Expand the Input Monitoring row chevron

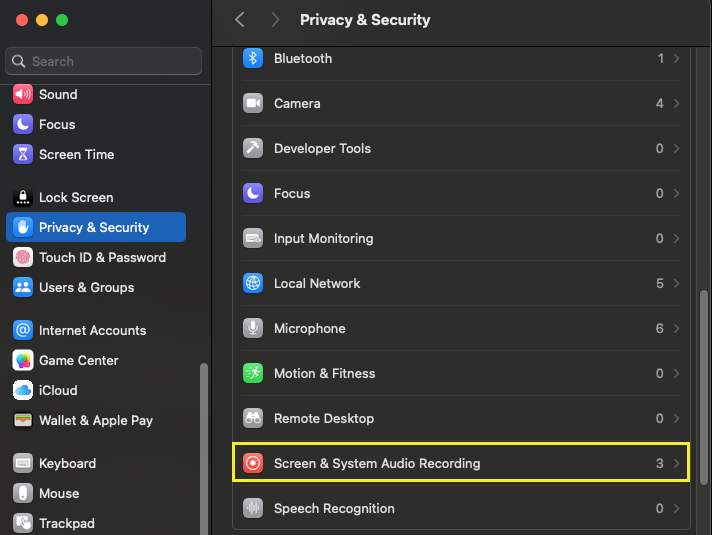[x=677, y=239]
